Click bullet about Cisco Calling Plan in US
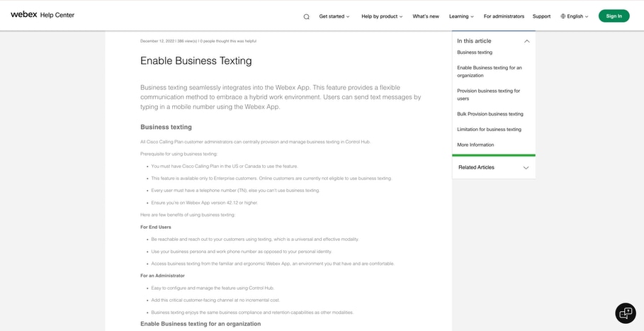This screenshot has height=331, width=644. (225, 167)
